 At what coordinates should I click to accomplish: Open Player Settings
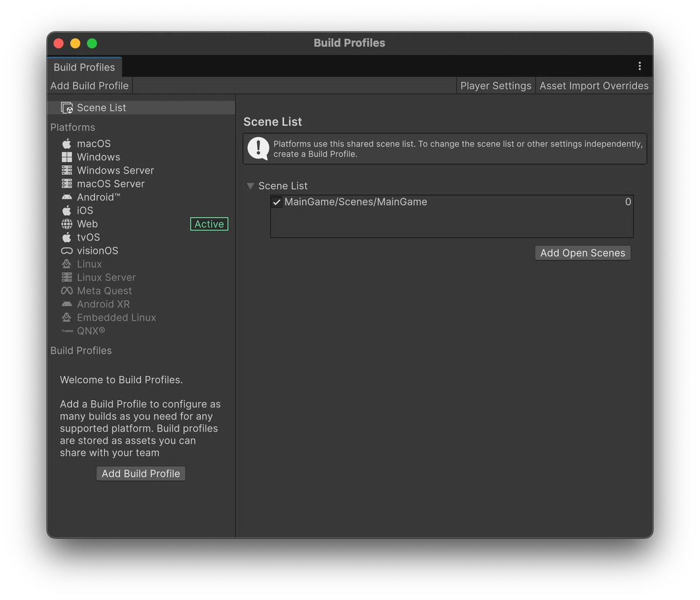coord(496,86)
